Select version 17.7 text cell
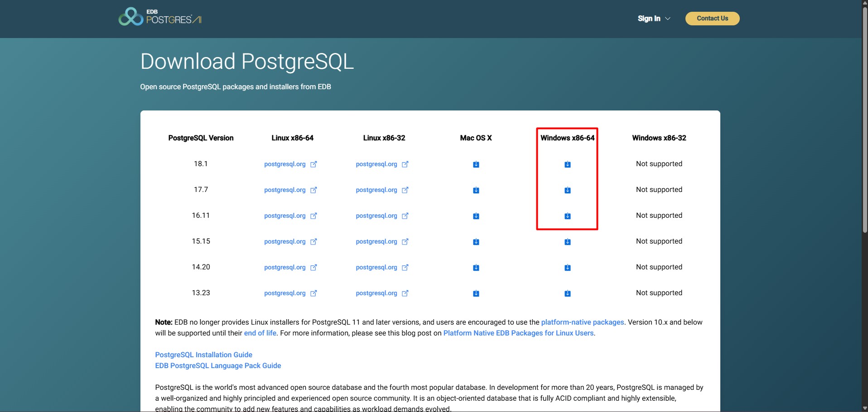The width and height of the screenshot is (868, 412). pyautogui.click(x=201, y=189)
